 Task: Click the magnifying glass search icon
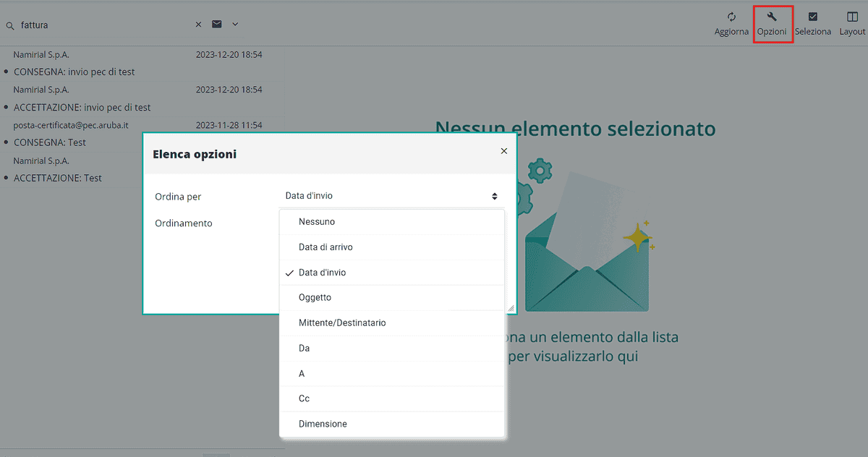[x=9, y=25]
